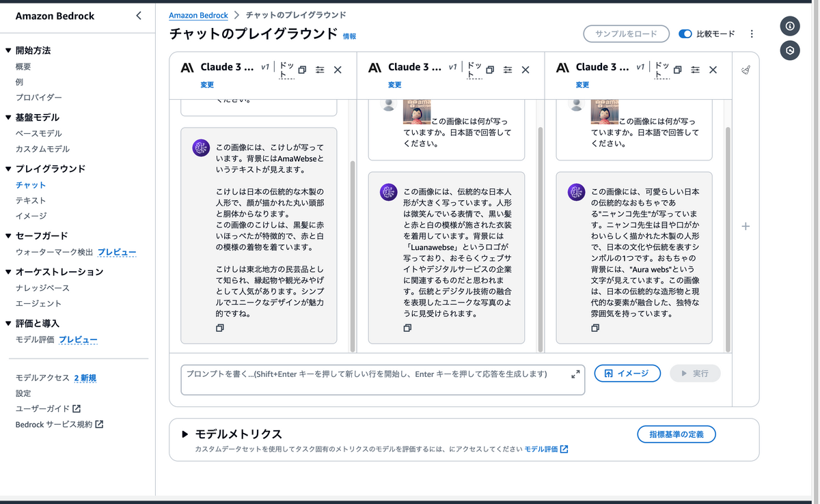820x504 pixels.
Task: Click the assistant avatar beside the Aura webs response
Action: point(577,193)
